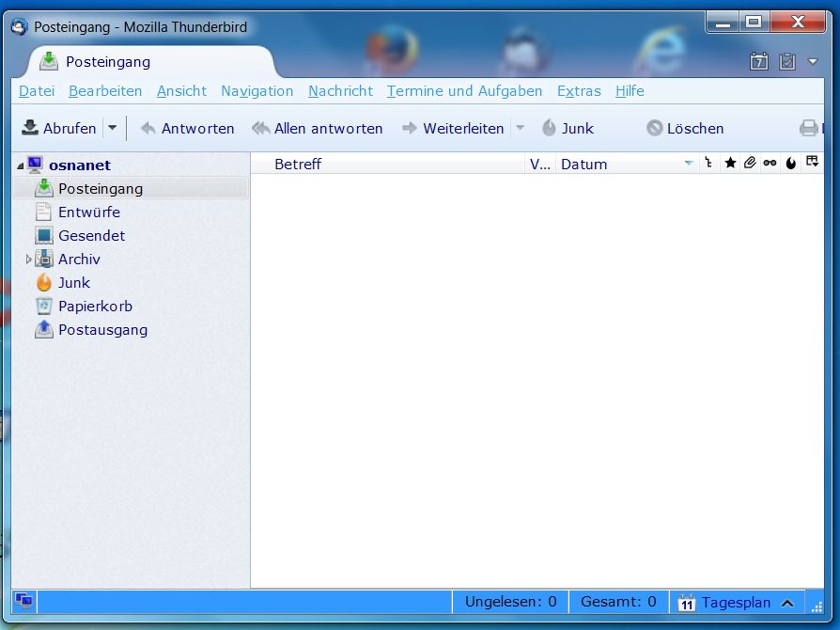Open the calendar tab icon

click(758, 62)
